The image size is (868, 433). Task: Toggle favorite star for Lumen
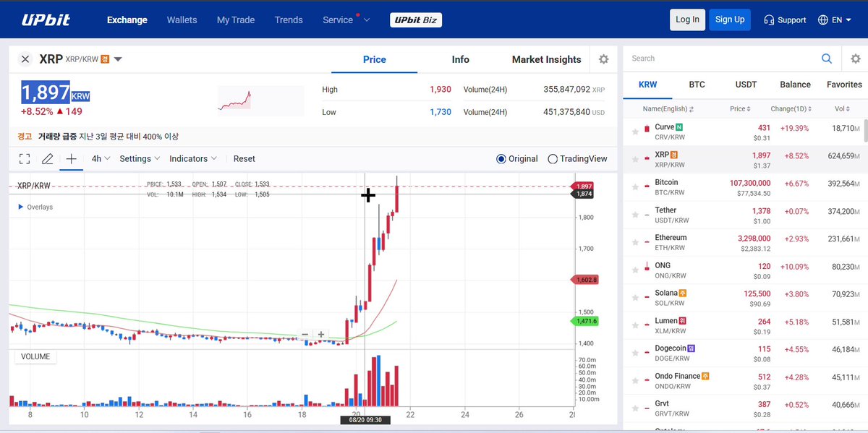coord(635,325)
